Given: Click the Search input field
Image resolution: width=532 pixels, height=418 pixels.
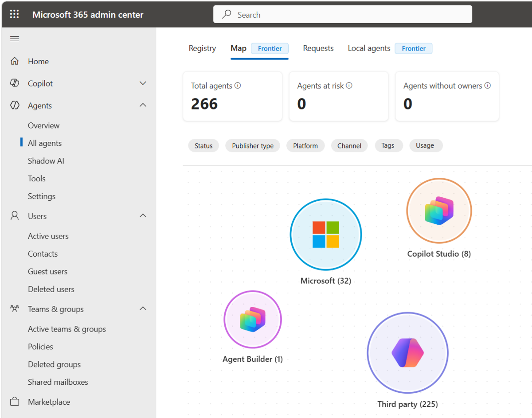Looking at the screenshot, I should click(343, 14).
